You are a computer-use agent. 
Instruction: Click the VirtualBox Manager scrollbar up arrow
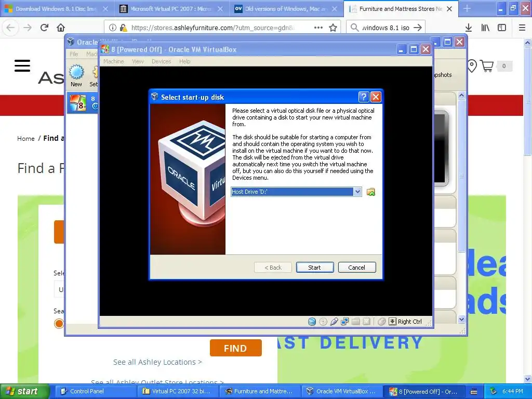tap(461, 96)
